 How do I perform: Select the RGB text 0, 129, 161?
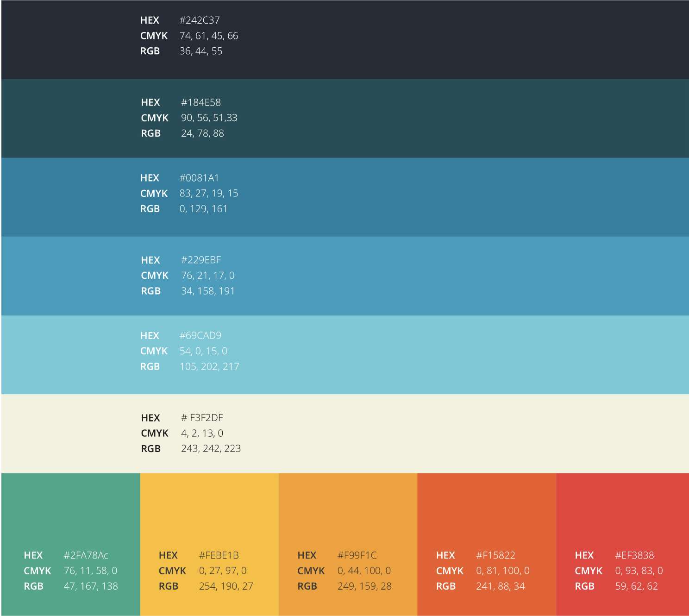(x=203, y=209)
